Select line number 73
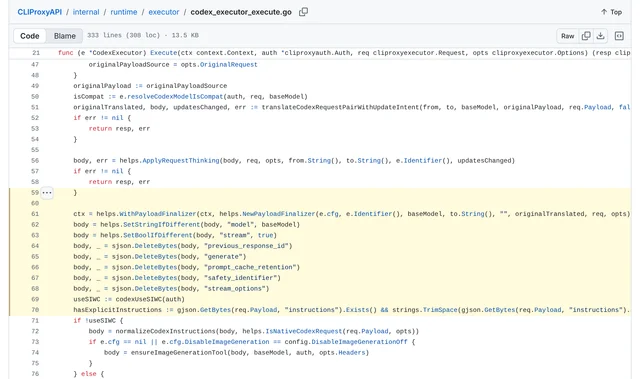Image resolution: width=640 pixels, height=379 pixels. pyautogui.click(x=35, y=342)
